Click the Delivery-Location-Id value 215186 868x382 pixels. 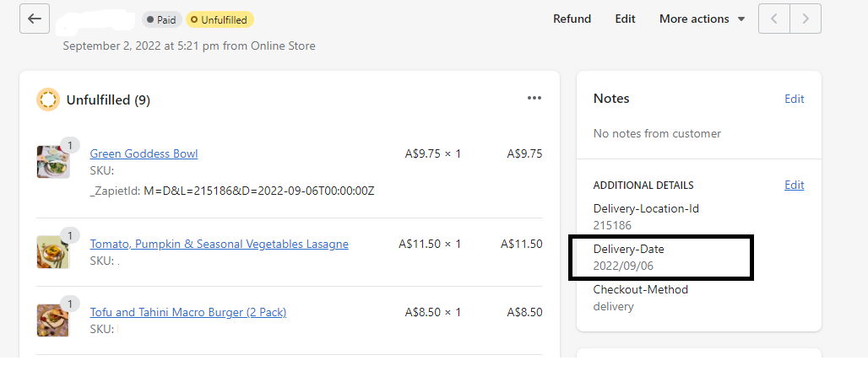(612, 225)
